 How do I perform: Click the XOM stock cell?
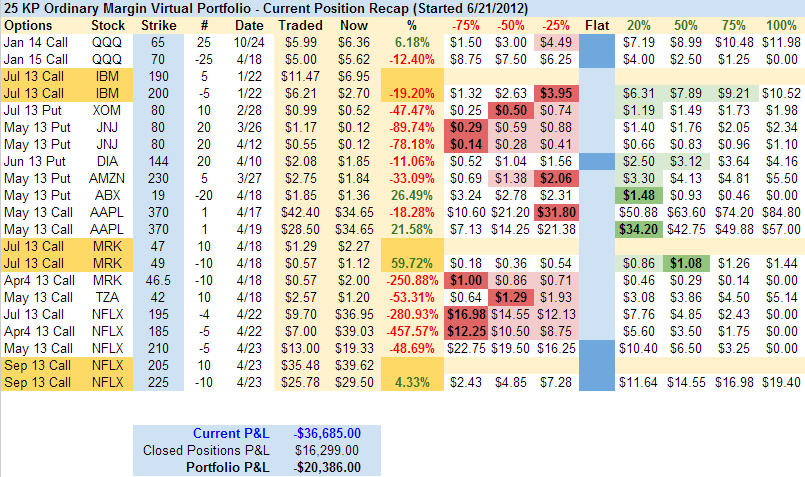[103, 109]
